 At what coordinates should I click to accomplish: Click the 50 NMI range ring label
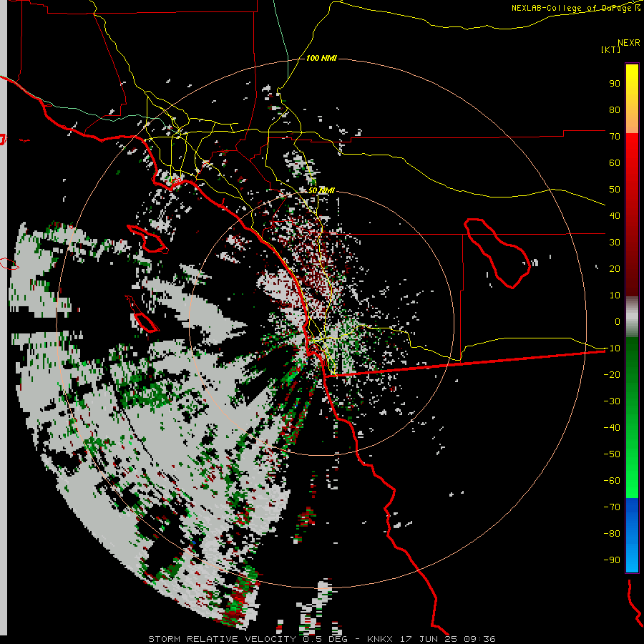click(x=321, y=190)
